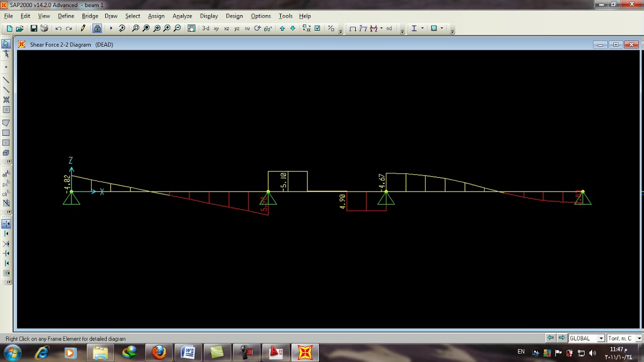Click the steel frame design I-beam icon
Screen dimensions: 644x362
[414, 29]
